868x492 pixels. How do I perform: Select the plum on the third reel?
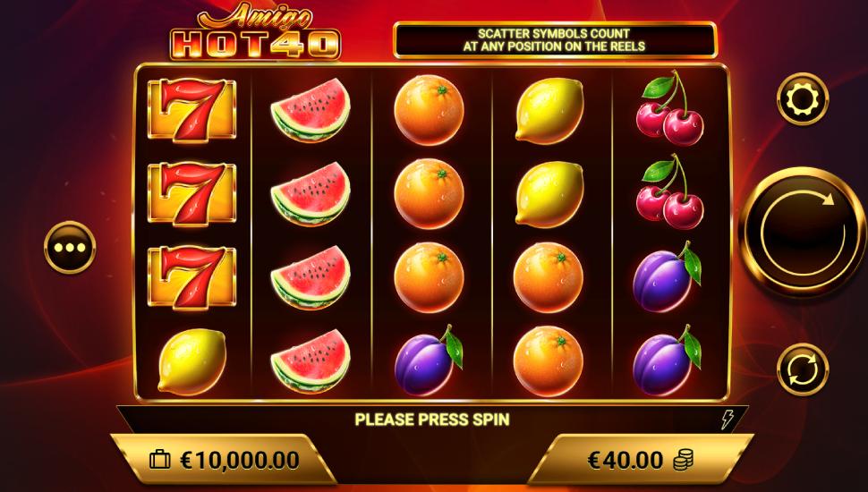tap(429, 361)
